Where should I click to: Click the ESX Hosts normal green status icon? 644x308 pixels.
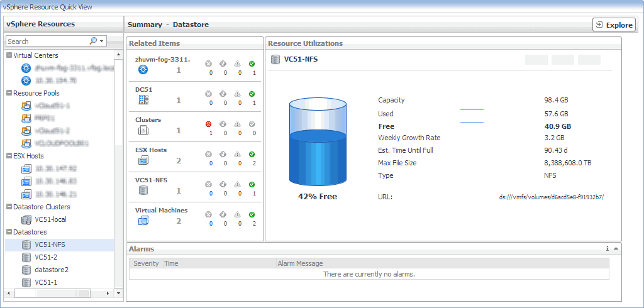click(x=252, y=154)
